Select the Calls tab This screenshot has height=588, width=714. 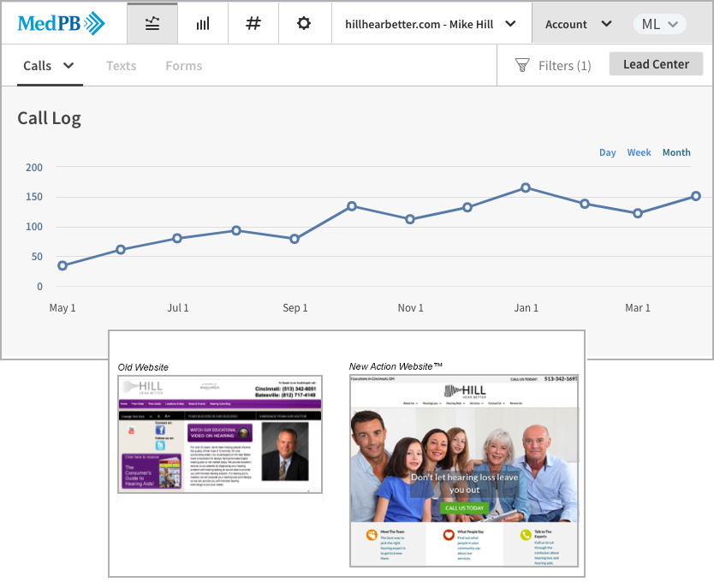pos(38,66)
